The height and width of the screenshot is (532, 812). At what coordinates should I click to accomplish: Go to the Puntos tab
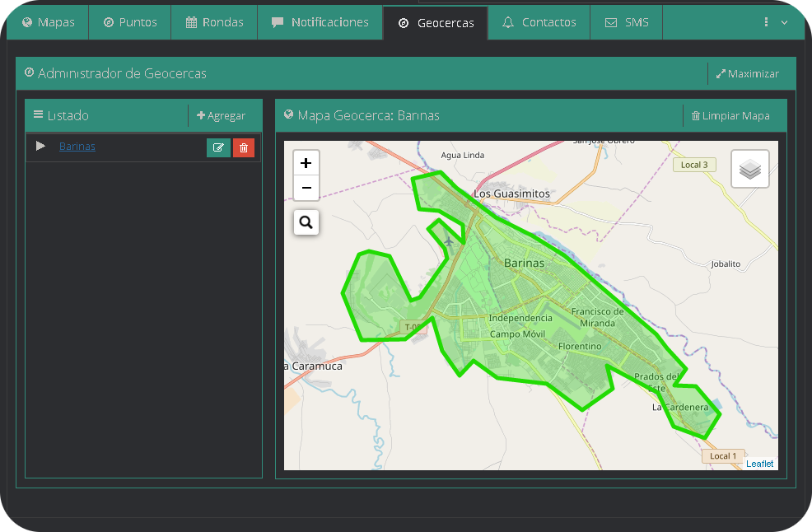130,23
